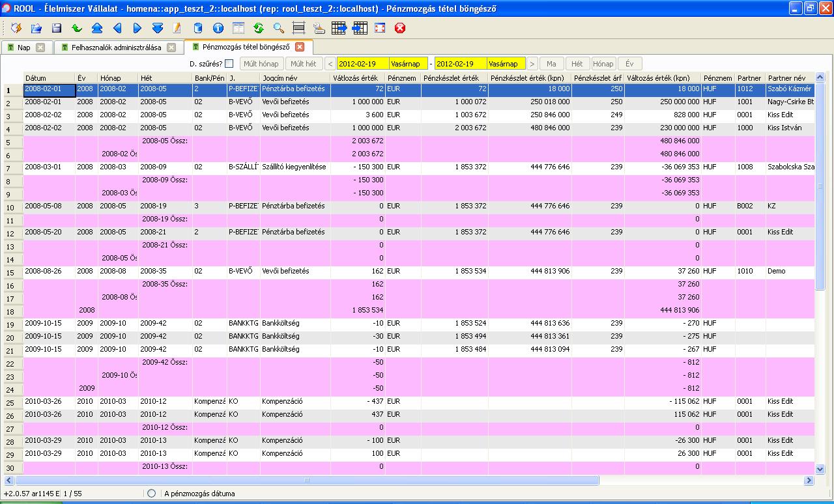Jump to last record with double-down arrow
The height and width of the screenshot is (504, 834).
click(158, 28)
